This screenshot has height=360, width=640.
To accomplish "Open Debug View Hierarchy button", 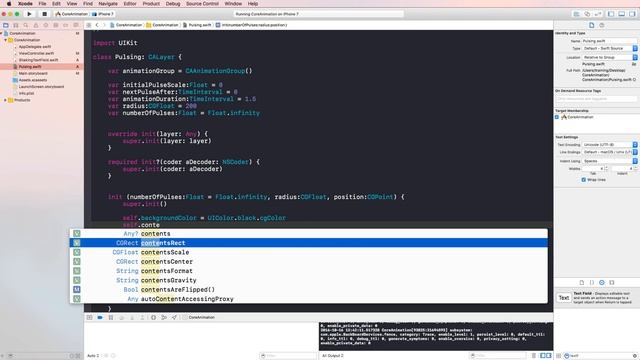I will (153, 317).
